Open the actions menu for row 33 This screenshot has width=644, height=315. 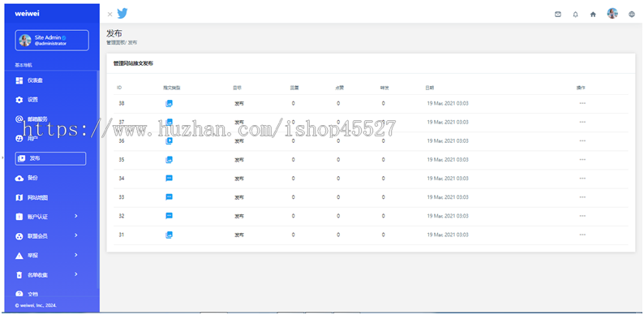(x=582, y=197)
